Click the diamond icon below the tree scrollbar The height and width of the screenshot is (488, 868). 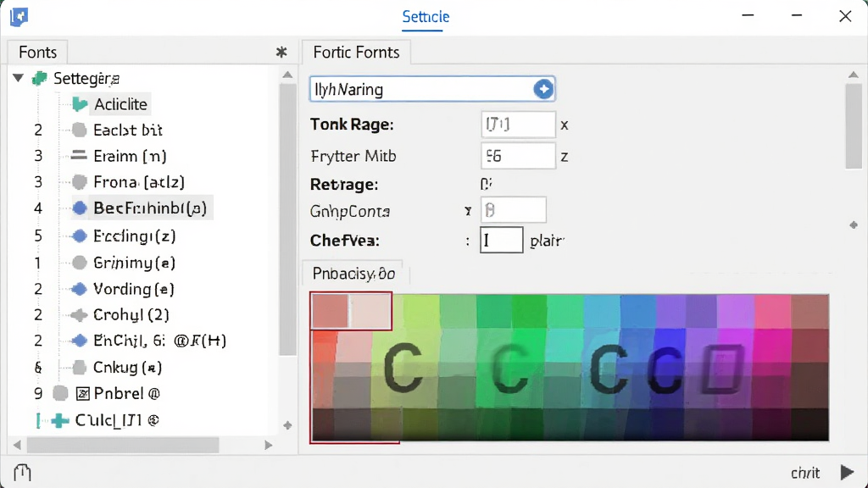(287, 425)
